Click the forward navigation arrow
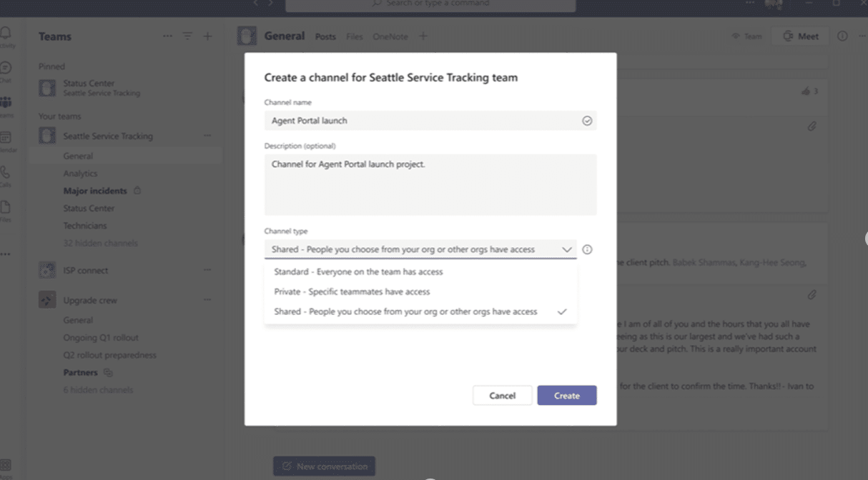 (x=270, y=4)
